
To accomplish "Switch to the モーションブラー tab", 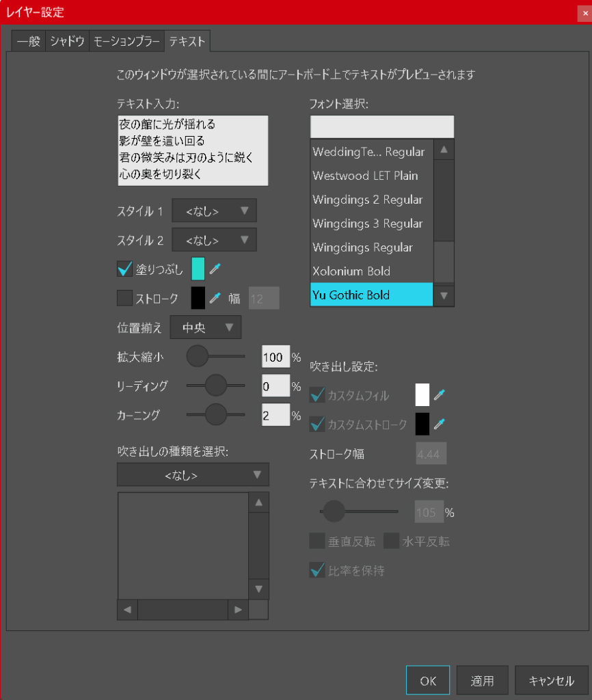I will [126, 42].
